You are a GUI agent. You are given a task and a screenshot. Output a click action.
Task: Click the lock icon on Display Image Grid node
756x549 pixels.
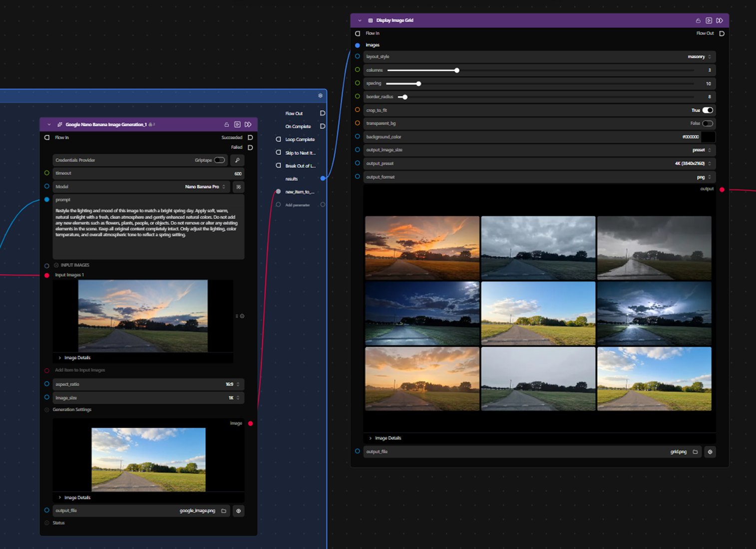click(698, 20)
